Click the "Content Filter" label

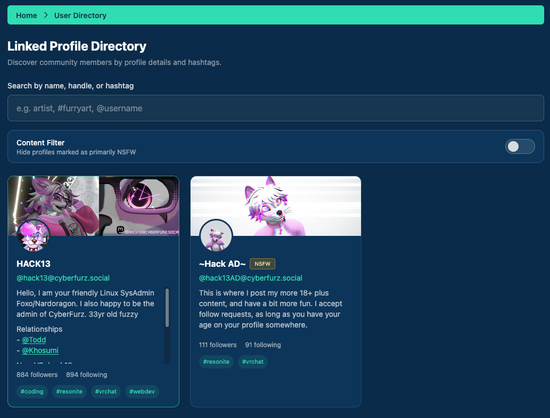point(40,143)
